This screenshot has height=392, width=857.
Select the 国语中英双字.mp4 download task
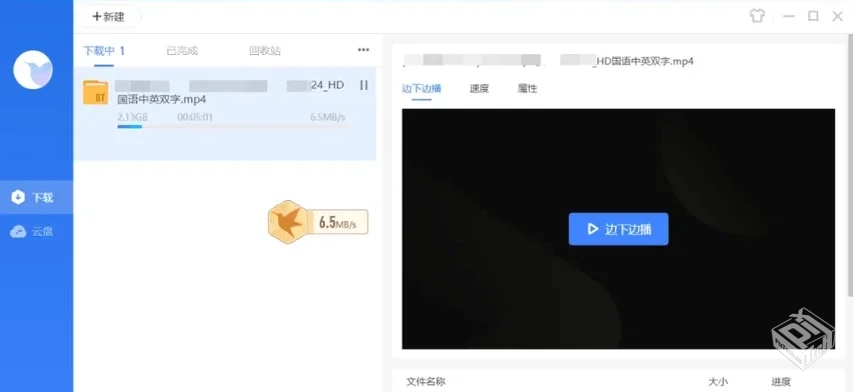[225, 114]
